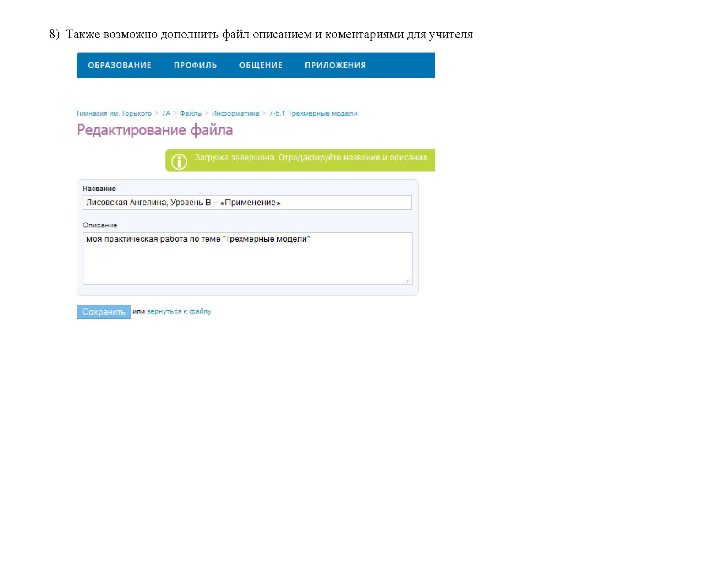Screen dimensions: 728x563
Task: Click the Название field label
Action: point(99,189)
